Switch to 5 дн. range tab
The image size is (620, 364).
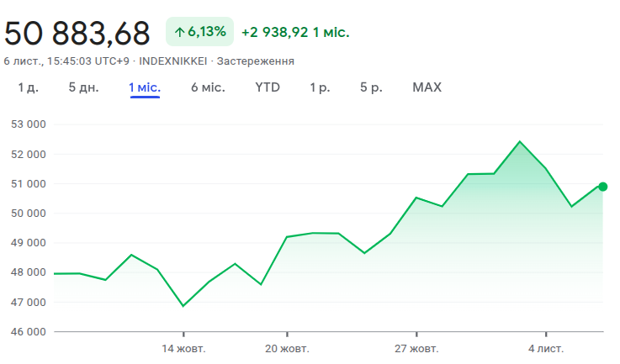[x=83, y=87]
